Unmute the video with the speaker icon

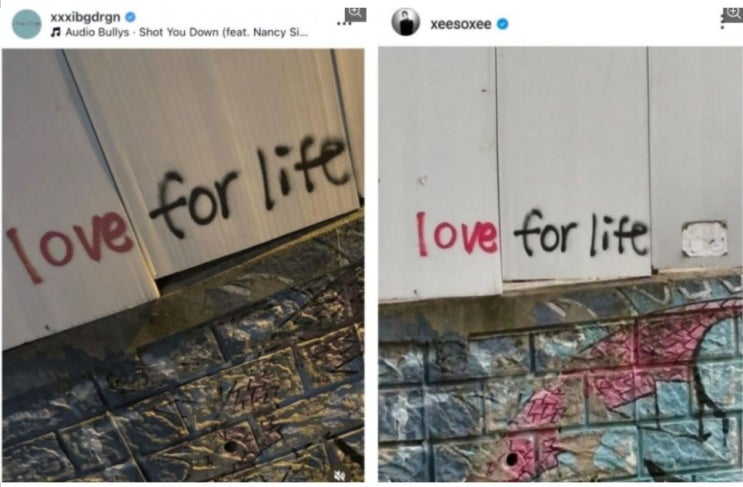(339, 475)
